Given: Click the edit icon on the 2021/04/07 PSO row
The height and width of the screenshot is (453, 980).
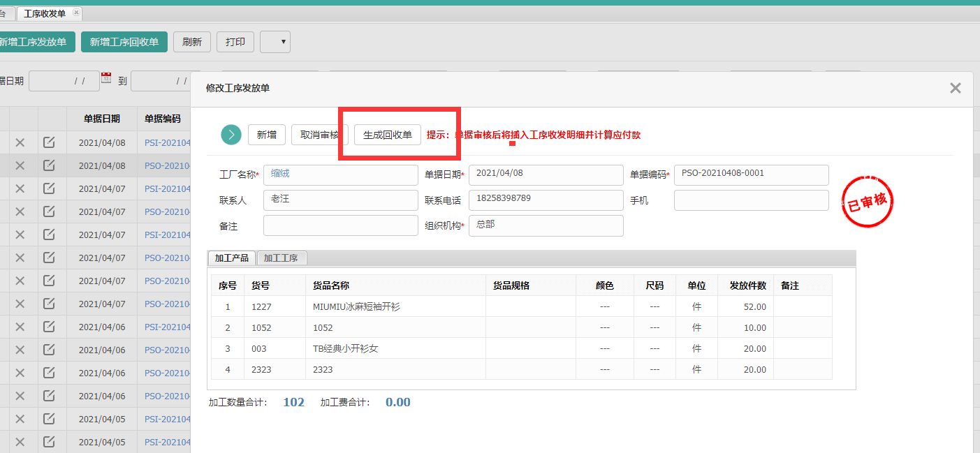Looking at the screenshot, I should 50,211.
